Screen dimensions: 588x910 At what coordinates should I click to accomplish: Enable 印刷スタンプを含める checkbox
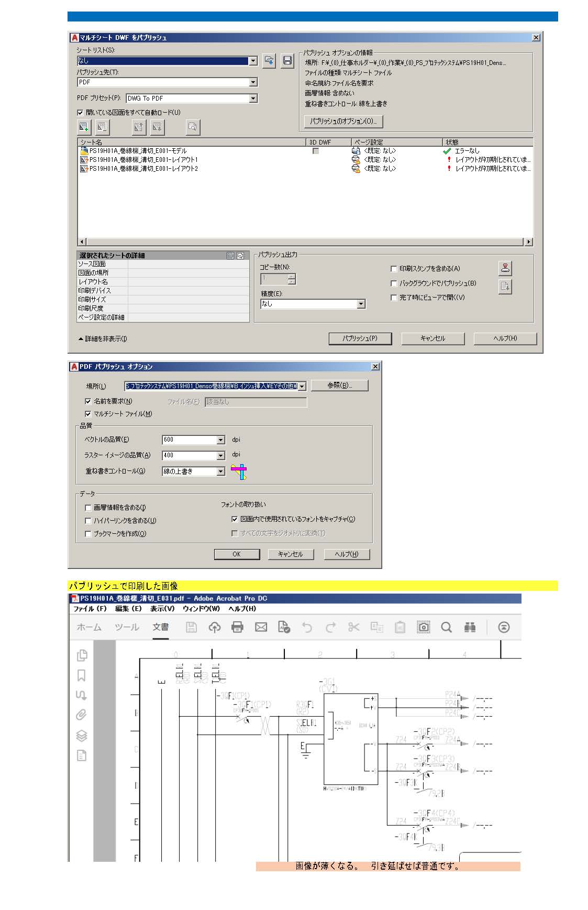point(394,269)
